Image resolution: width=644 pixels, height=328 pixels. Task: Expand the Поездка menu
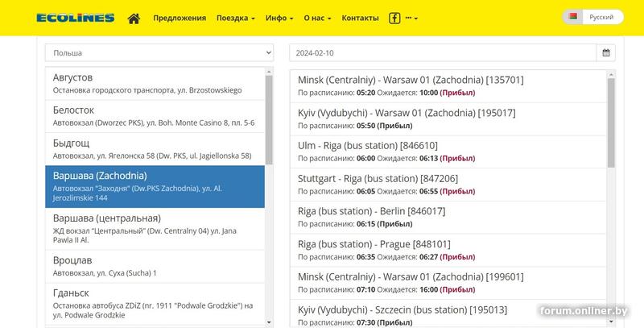point(235,18)
